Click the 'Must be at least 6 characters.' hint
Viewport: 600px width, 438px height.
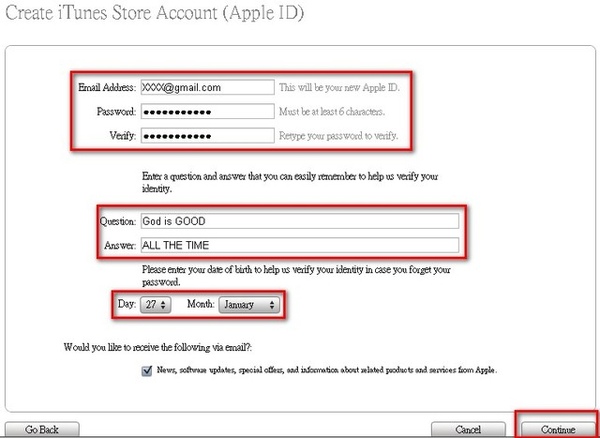(332, 112)
